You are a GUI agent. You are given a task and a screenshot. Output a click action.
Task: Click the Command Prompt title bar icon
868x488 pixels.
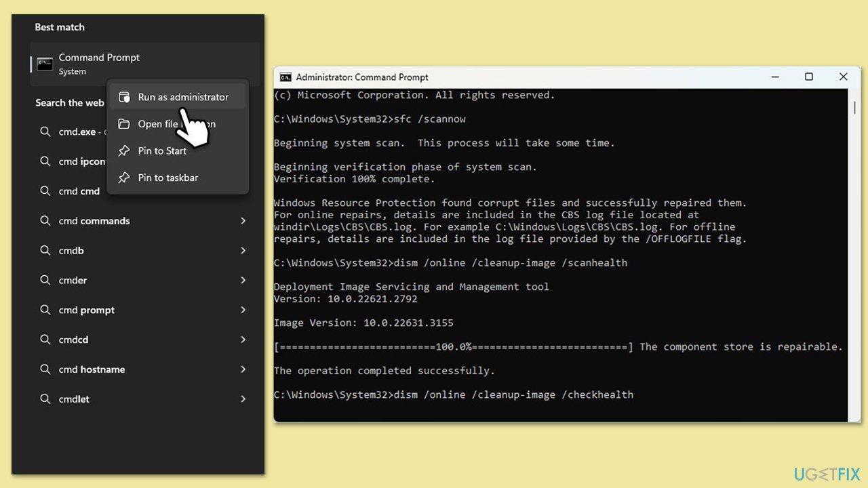pos(285,77)
